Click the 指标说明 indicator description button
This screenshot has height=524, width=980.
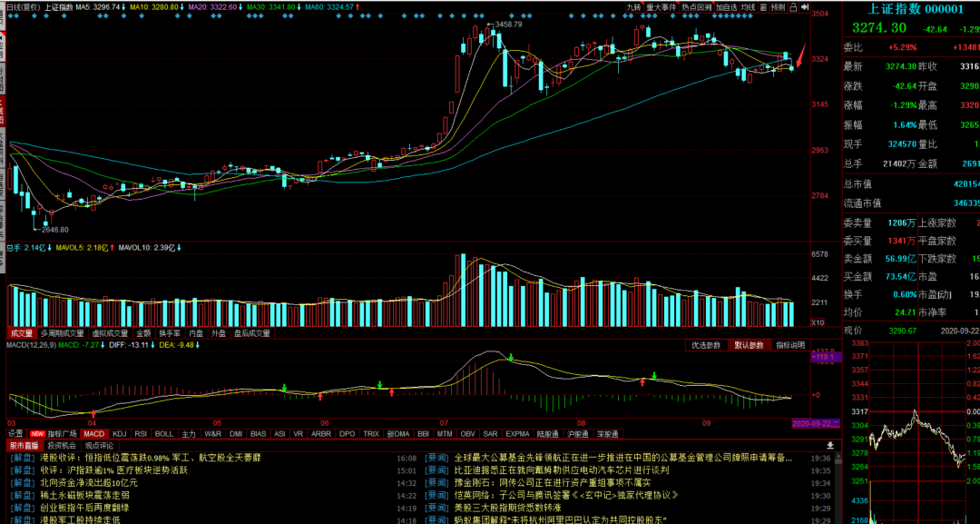pos(789,345)
